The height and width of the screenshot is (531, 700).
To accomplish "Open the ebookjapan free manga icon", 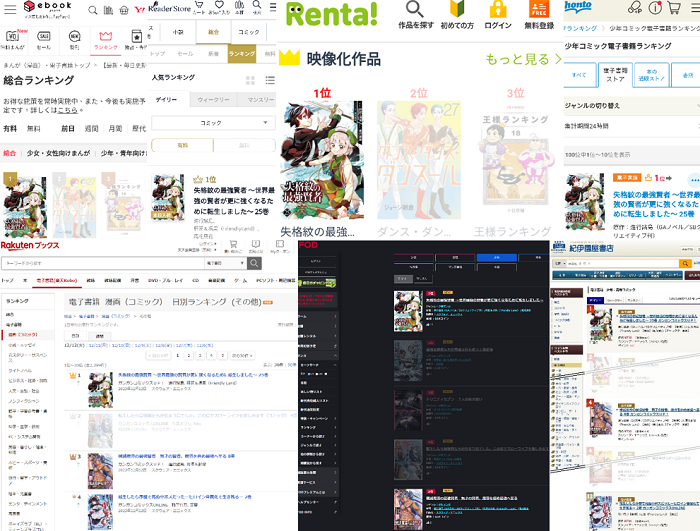I will click(x=12, y=36).
